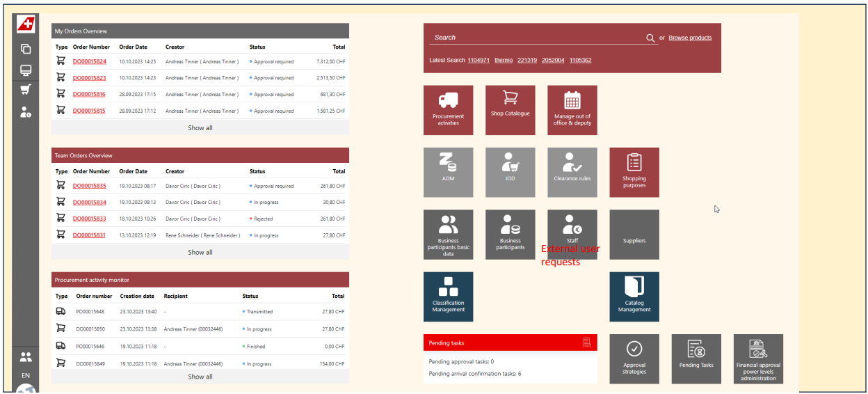Open the Clearance rules tile
The image size is (868, 394).
(572, 172)
